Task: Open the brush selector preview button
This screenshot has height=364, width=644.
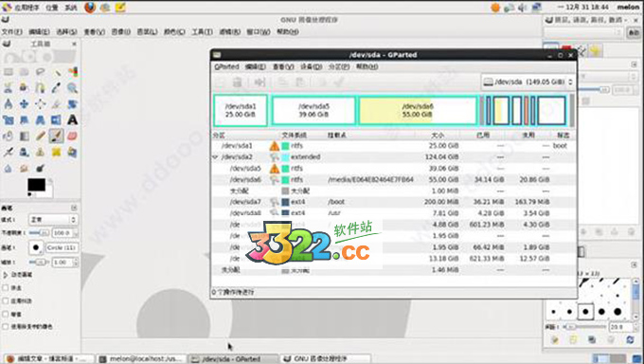Action: coord(36,247)
